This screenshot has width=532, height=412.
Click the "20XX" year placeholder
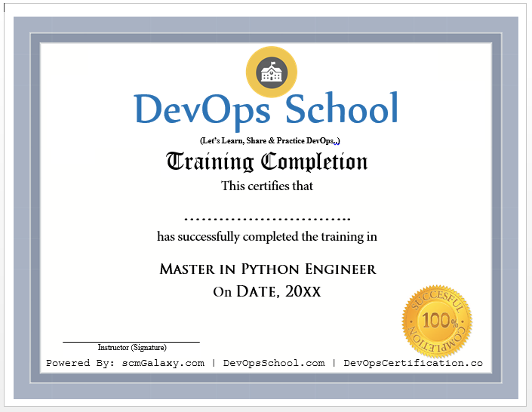pyautogui.click(x=303, y=291)
